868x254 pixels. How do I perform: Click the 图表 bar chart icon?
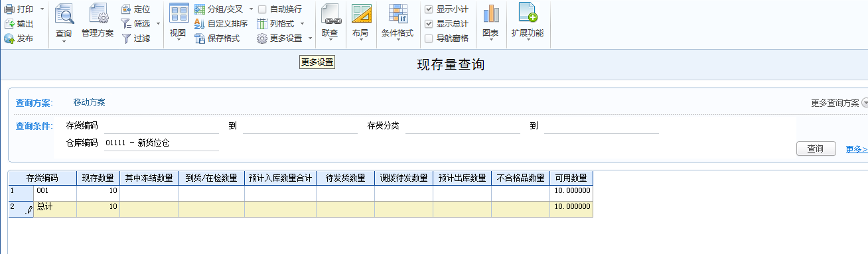(x=491, y=13)
